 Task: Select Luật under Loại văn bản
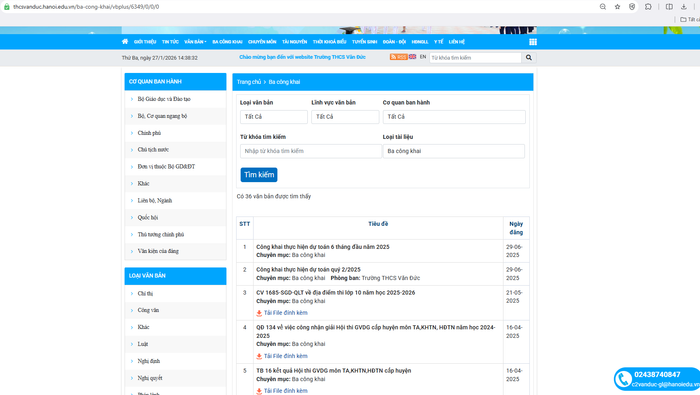143,344
